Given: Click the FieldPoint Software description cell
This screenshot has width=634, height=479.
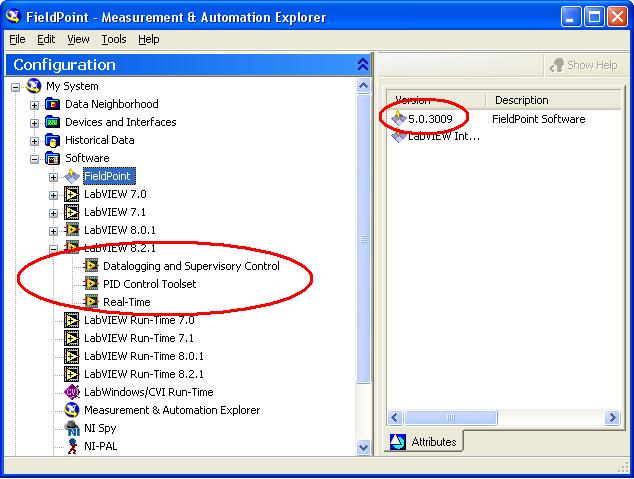Looking at the screenshot, I should [539, 119].
